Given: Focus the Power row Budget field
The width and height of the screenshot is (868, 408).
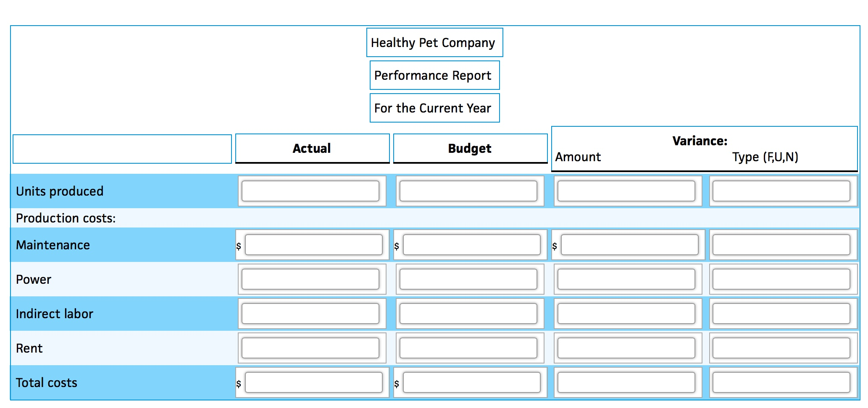Looking at the screenshot, I should (x=468, y=279).
